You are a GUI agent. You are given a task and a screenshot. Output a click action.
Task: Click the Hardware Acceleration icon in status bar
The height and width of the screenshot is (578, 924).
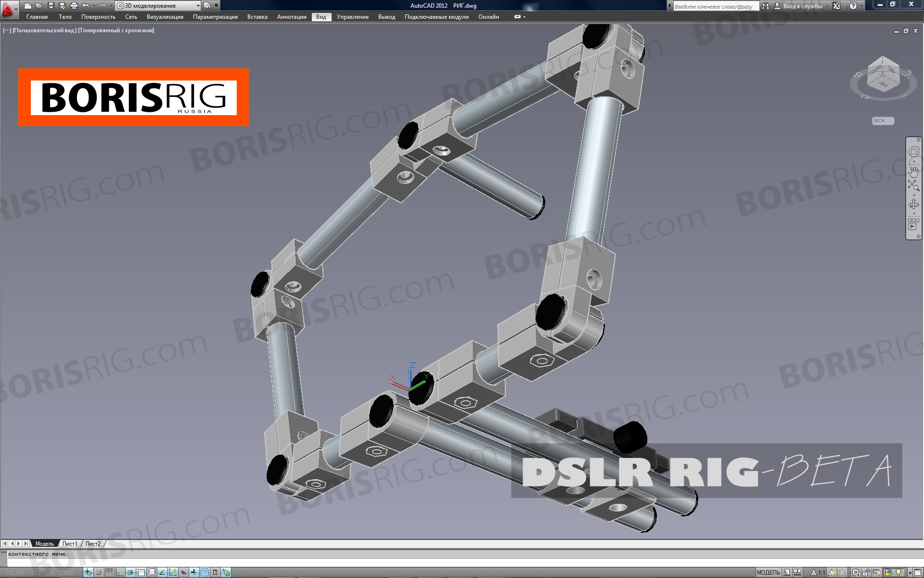click(877, 572)
